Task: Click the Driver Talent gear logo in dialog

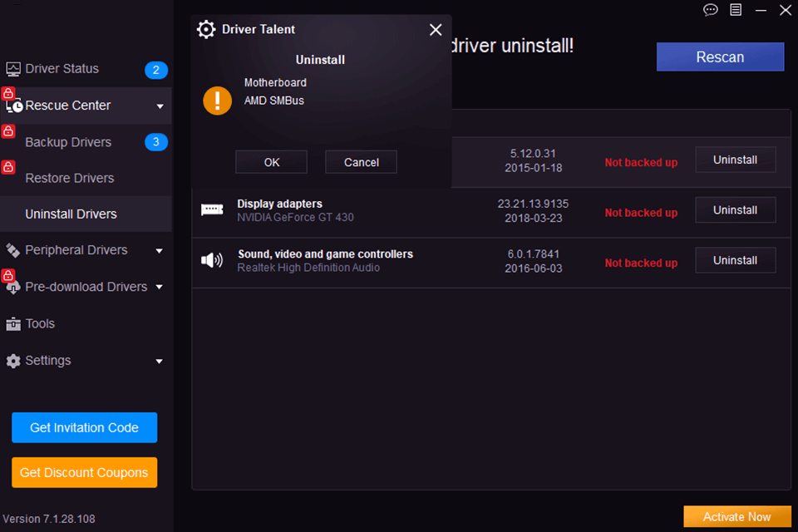Action: click(205, 29)
